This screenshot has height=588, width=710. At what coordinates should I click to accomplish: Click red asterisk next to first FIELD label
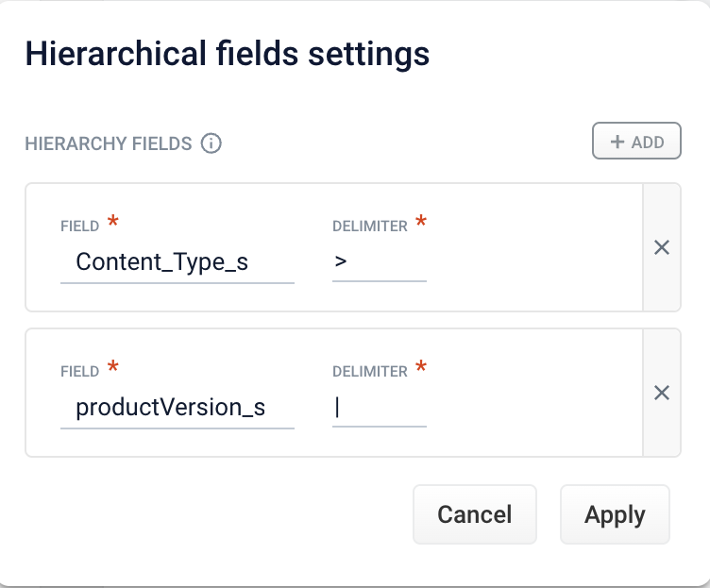113,223
